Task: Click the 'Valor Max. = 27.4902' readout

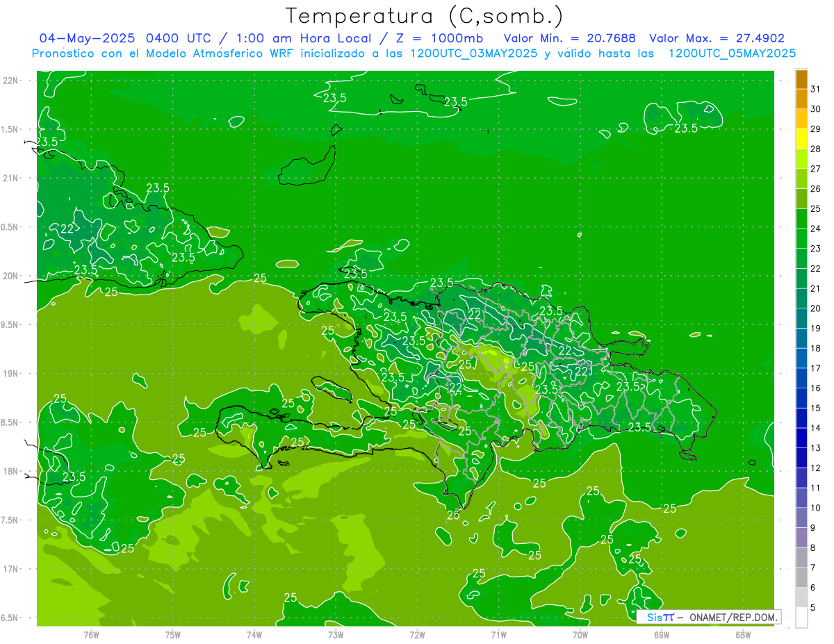Action: (717, 38)
